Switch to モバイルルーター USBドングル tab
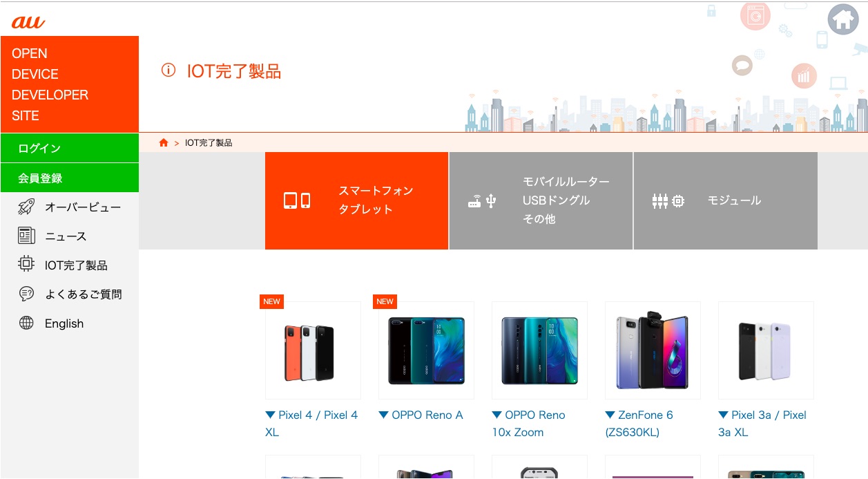The width and height of the screenshot is (868, 479). (541, 200)
